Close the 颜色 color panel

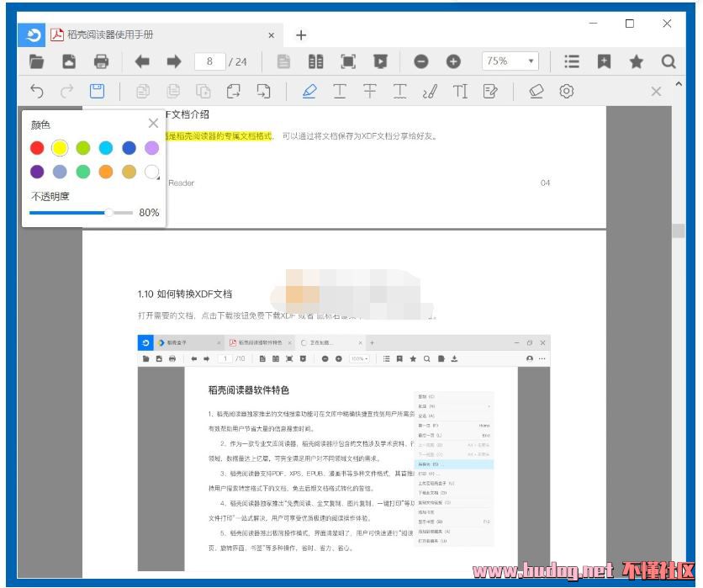click(x=153, y=123)
